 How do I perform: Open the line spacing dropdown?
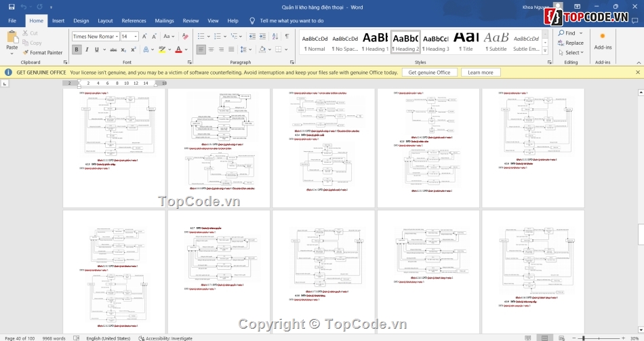(x=245, y=49)
